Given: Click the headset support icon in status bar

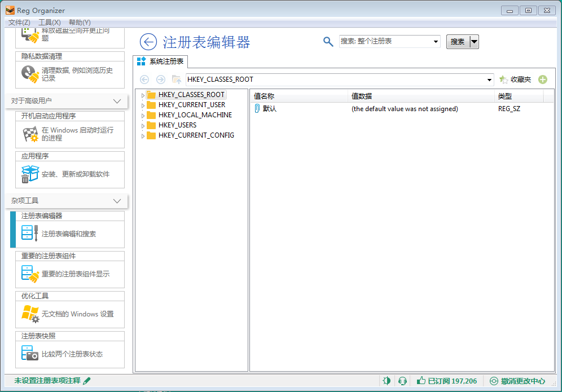Looking at the screenshot, I should pos(402,381).
